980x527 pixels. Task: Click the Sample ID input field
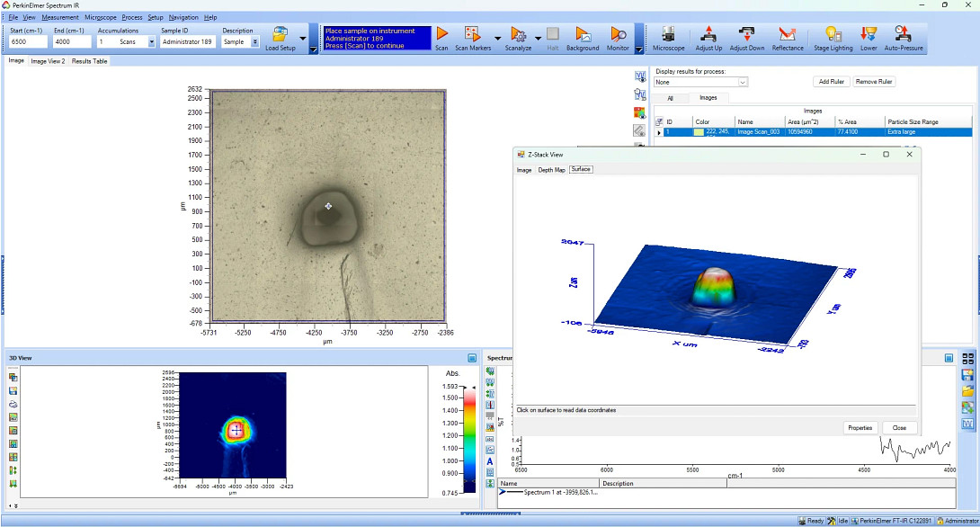[187, 42]
